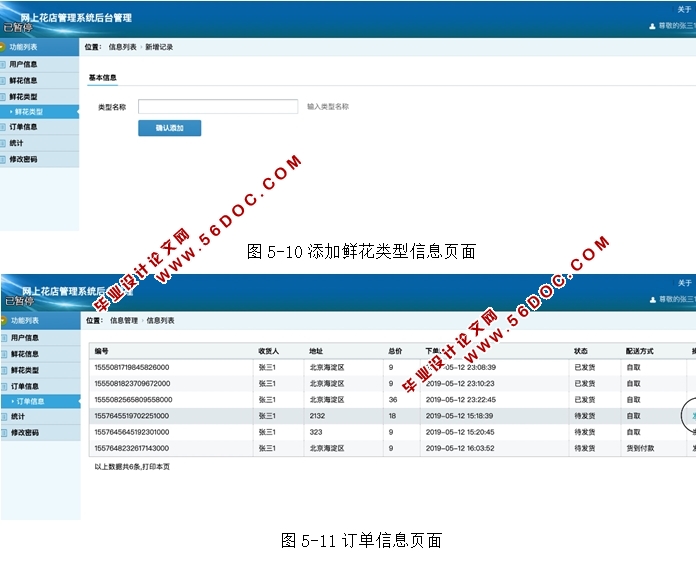Click order time 2019-05-12 15:20:45

tap(460, 432)
